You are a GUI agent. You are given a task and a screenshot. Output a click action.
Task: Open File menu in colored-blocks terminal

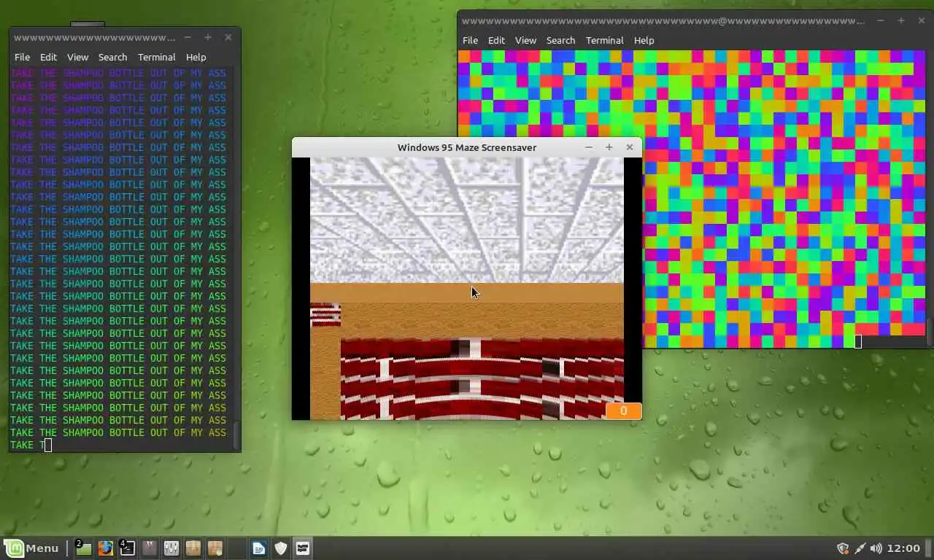point(470,40)
